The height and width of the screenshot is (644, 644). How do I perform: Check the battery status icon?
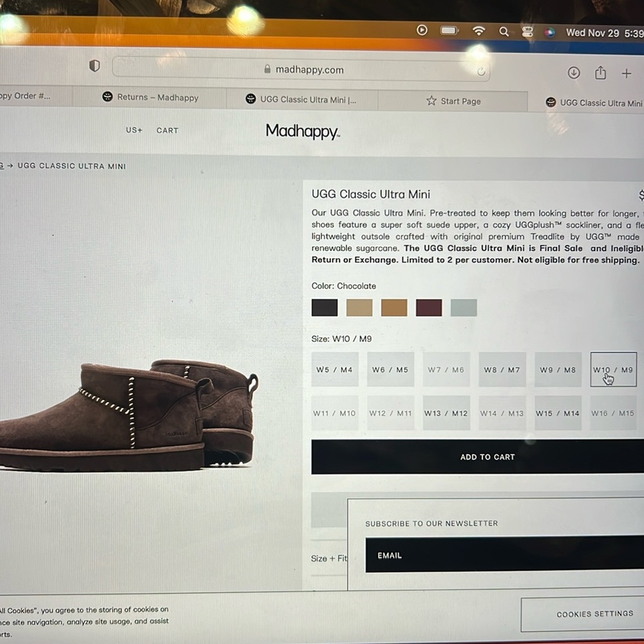pyautogui.click(x=450, y=31)
